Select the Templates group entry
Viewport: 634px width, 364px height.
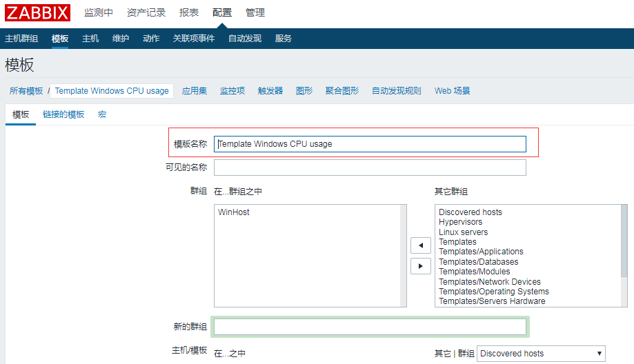[x=457, y=241]
